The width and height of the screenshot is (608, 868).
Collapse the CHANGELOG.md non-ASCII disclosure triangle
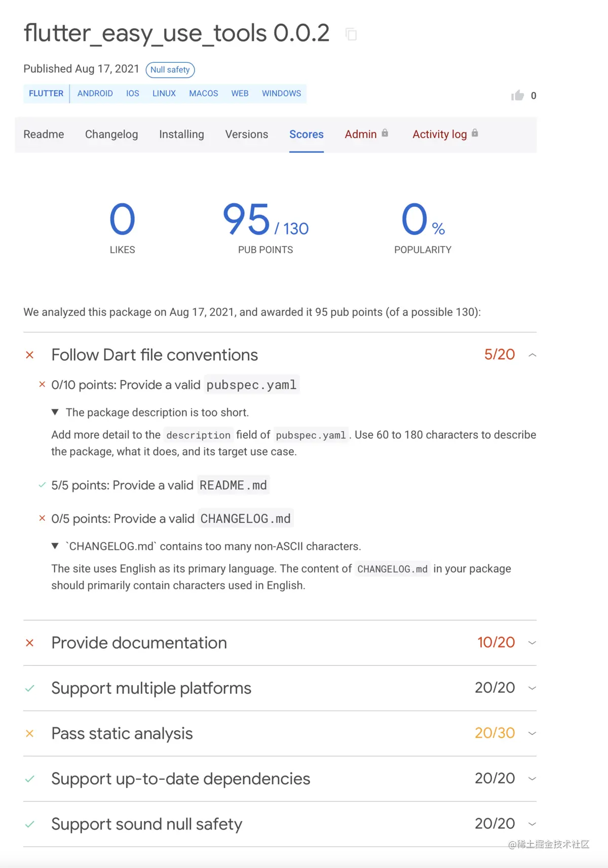click(x=55, y=546)
